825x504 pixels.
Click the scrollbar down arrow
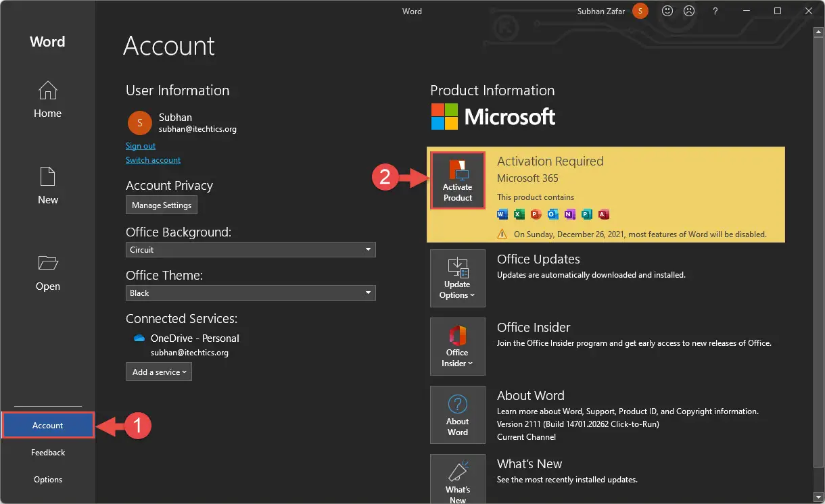coord(818,497)
